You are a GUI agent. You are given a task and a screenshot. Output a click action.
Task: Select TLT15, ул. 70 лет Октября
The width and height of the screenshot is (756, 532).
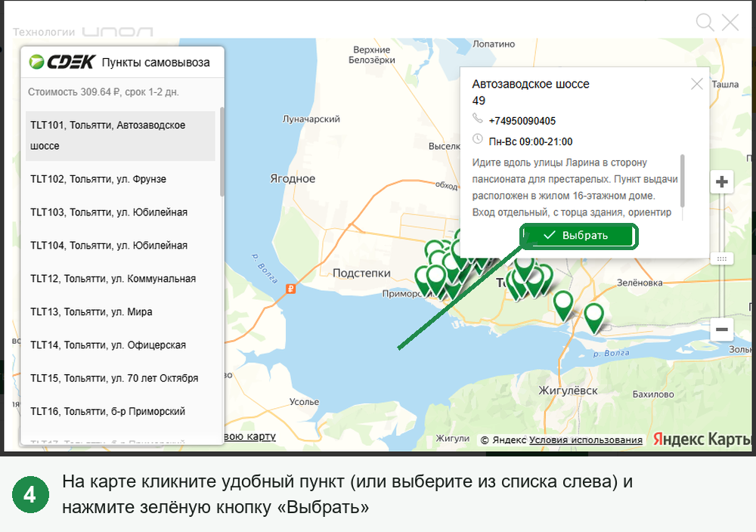coord(120,379)
